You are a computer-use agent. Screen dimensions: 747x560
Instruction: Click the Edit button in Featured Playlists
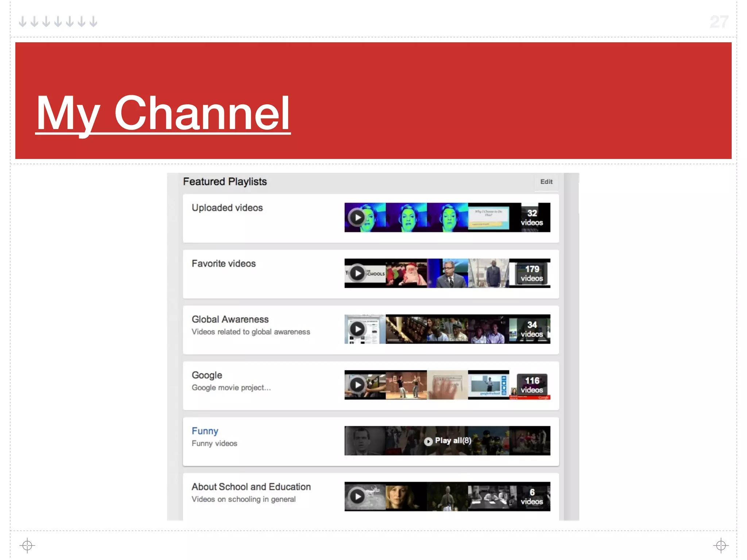(546, 182)
